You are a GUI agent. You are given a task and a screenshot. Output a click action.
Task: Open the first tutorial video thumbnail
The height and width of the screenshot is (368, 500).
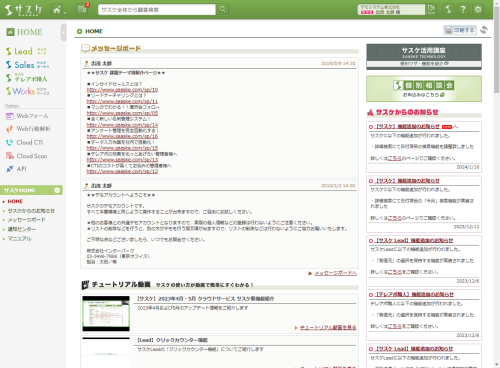106,313
